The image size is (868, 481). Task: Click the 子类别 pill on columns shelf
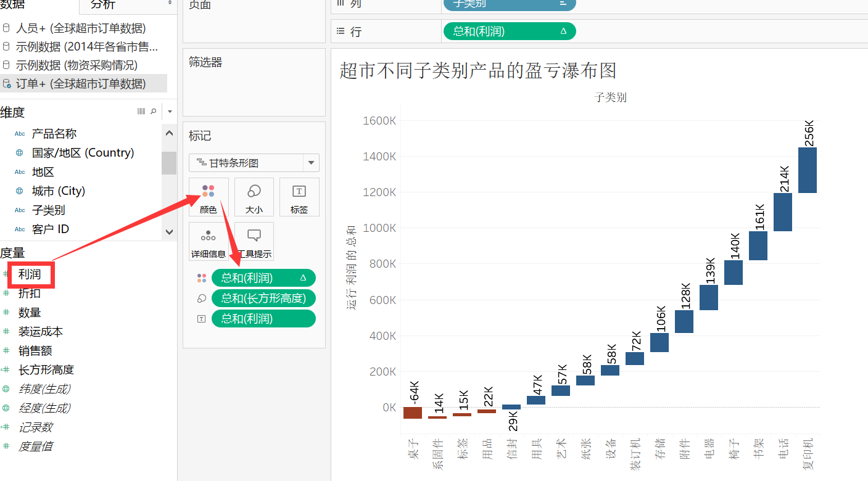tap(509, 4)
